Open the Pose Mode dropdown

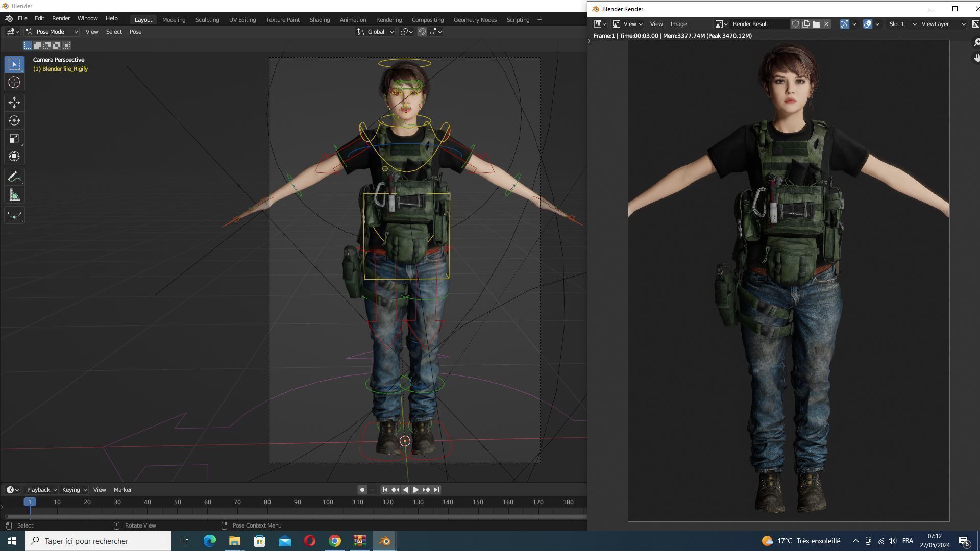coord(52,32)
